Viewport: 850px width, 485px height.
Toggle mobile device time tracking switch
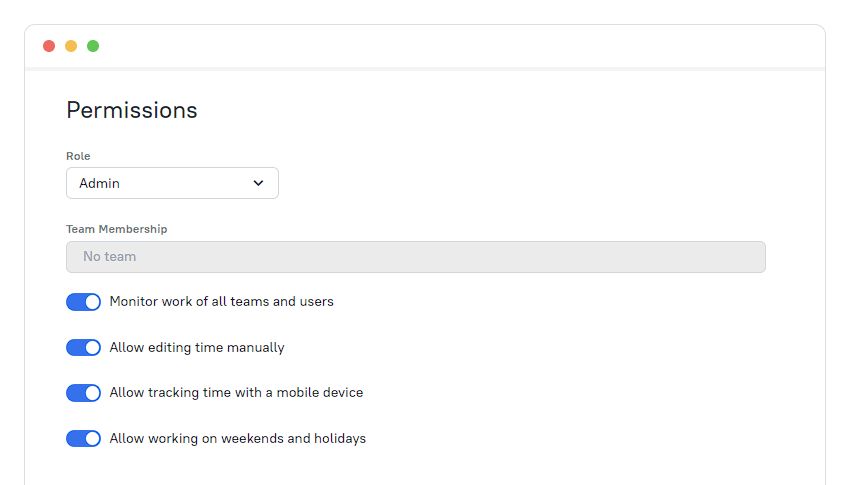pos(83,393)
